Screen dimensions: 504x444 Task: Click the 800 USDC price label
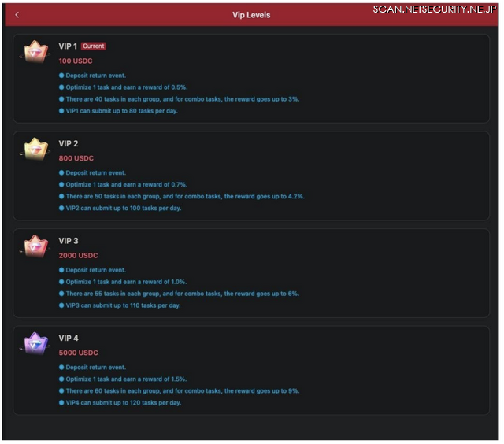pos(76,158)
